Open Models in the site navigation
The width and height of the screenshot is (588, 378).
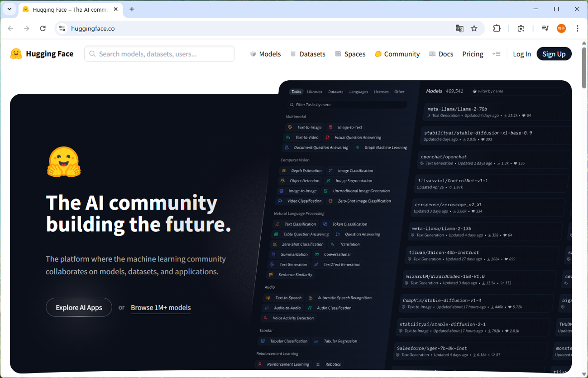265,54
